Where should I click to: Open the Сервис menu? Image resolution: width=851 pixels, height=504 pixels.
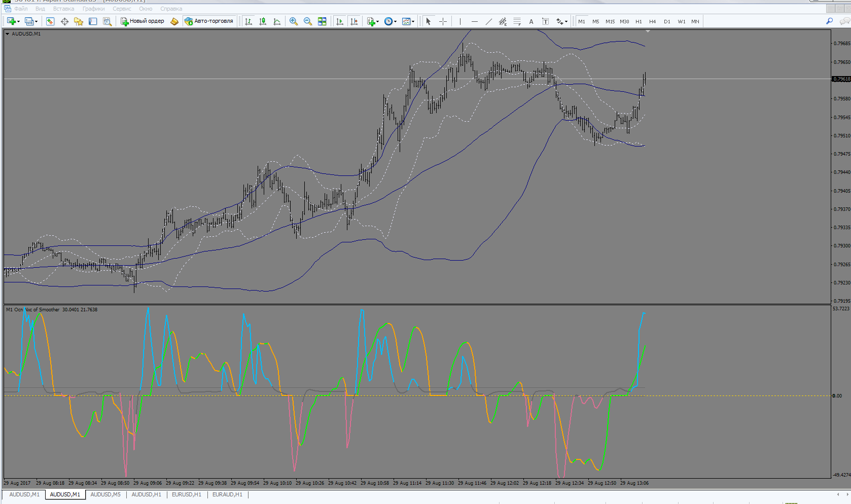click(122, 9)
